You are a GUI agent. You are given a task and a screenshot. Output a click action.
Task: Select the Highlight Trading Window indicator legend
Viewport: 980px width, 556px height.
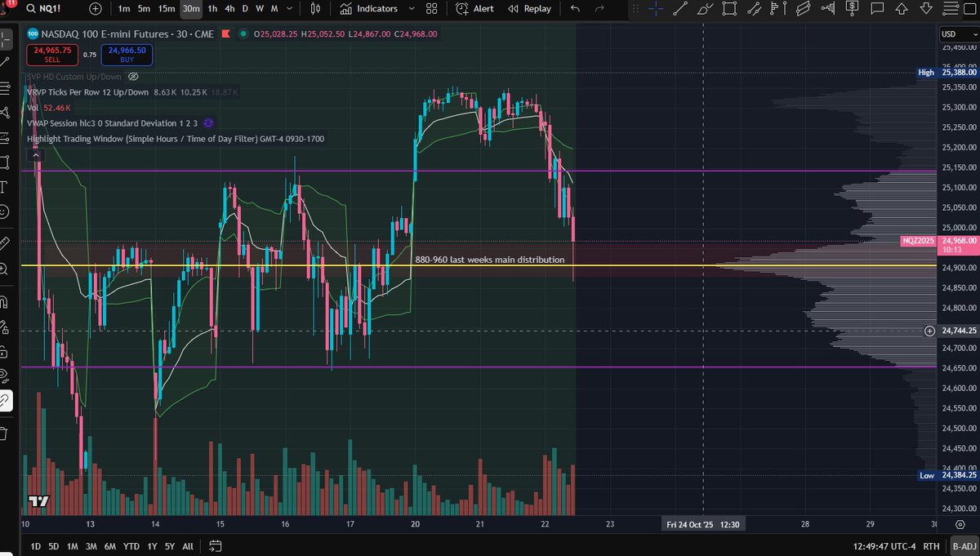[176, 139]
